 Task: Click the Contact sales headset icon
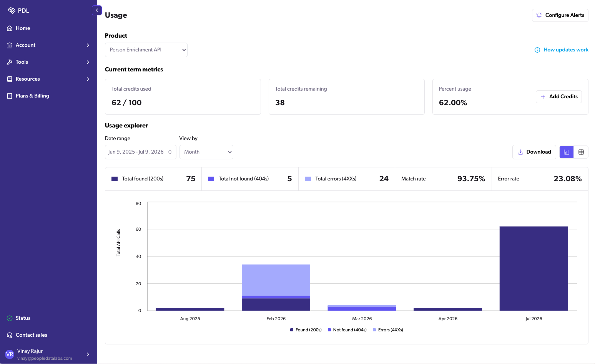coord(10,335)
